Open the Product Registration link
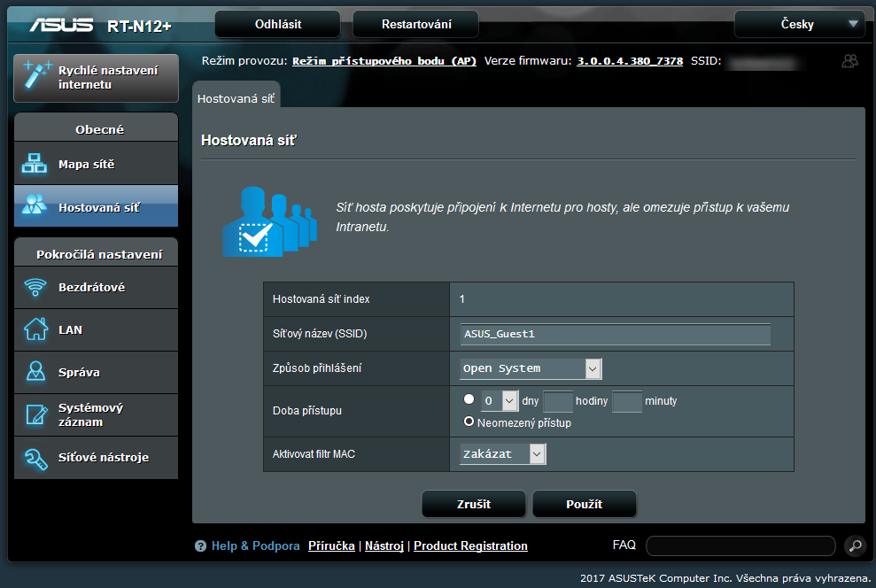 pyautogui.click(x=470, y=545)
